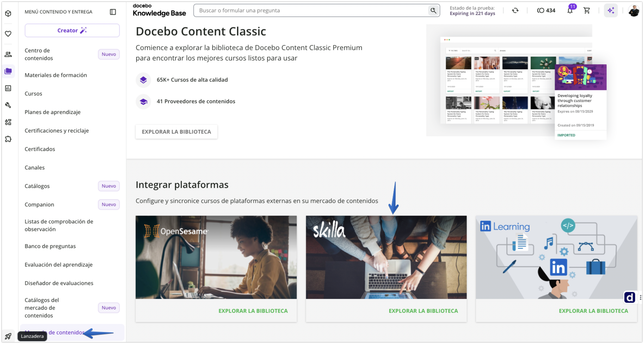Open Certificaciones y reciclaje menu item
This screenshot has width=644, height=344.
(57, 131)
